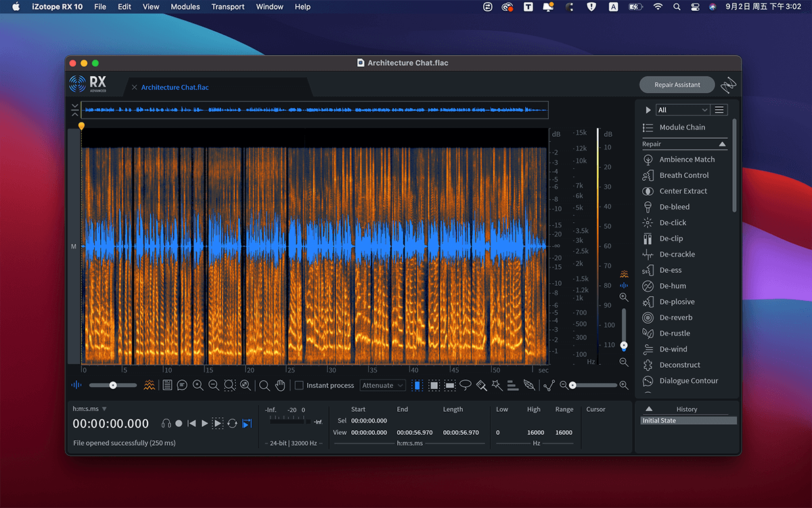Open the De-plosive module
The image size is (812, 508).
[669, 302]
